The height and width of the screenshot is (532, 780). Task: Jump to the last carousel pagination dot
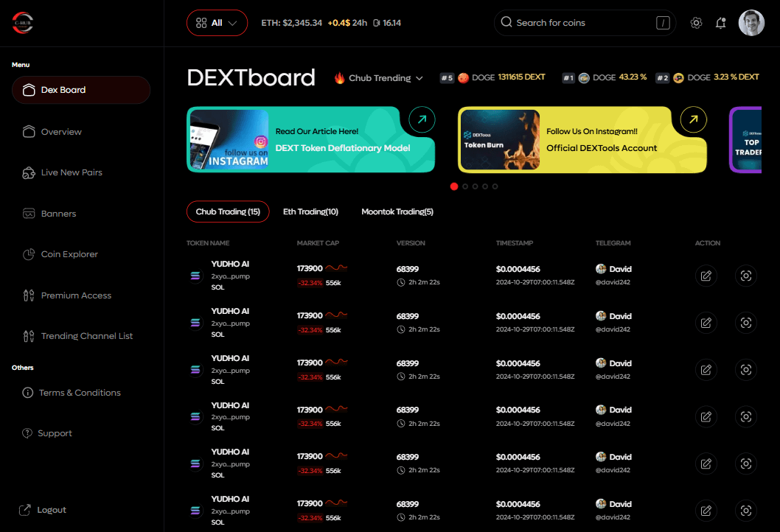click(x=495, y=186)
